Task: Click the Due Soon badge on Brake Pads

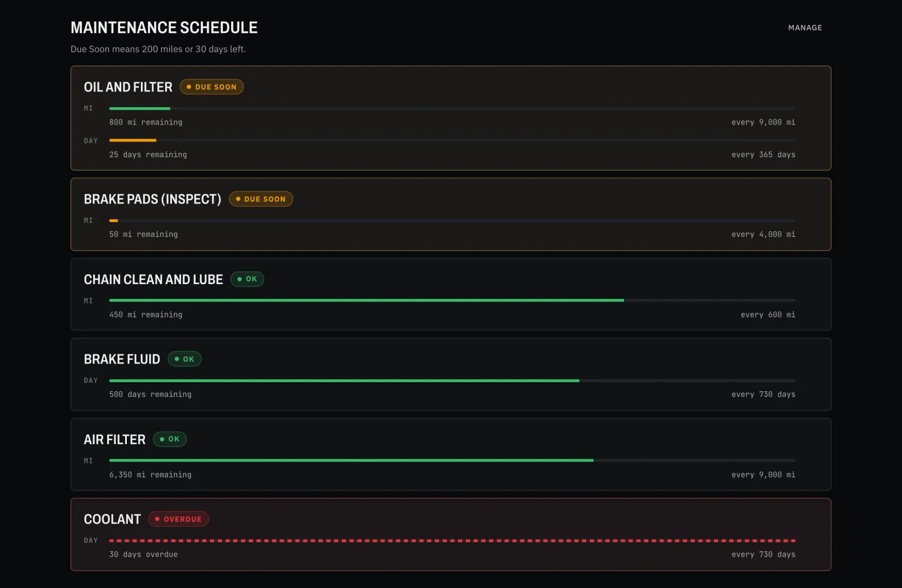Action: coord(261,199)
